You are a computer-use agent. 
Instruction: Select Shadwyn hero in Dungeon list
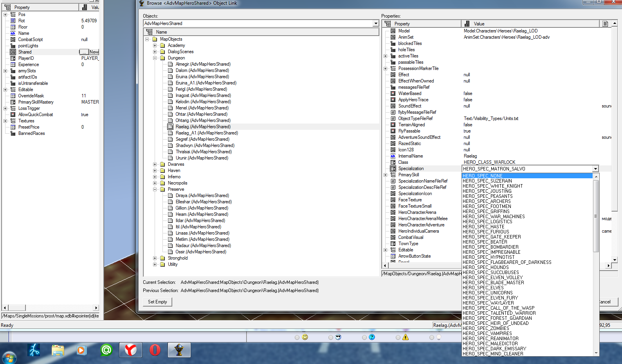coord(205,145)
